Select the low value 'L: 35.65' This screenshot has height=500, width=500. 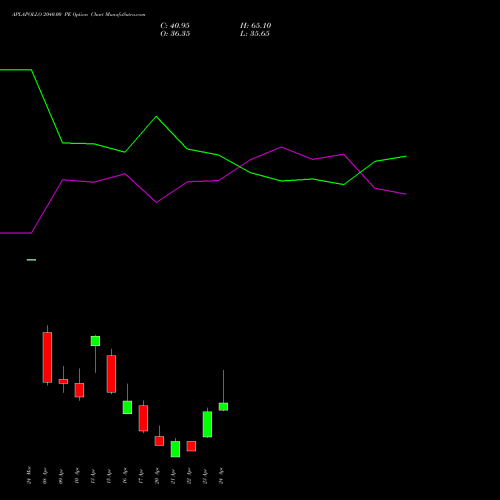click(255, 34)
